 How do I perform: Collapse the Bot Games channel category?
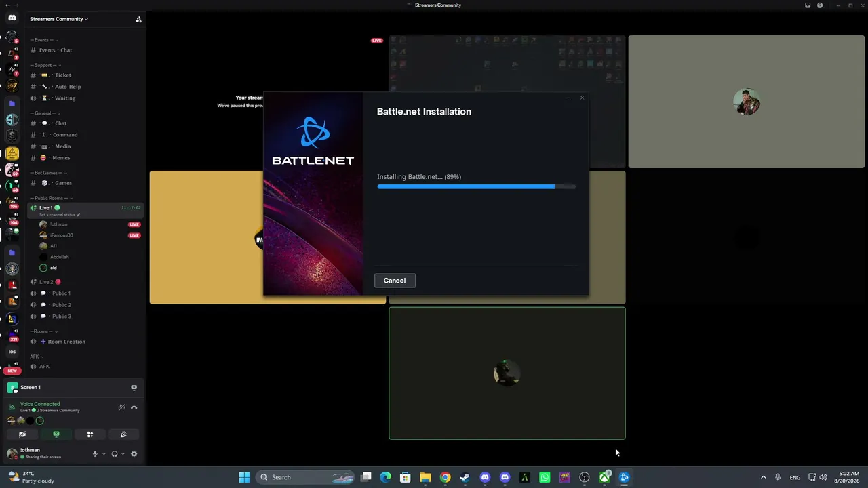(47, 173)
